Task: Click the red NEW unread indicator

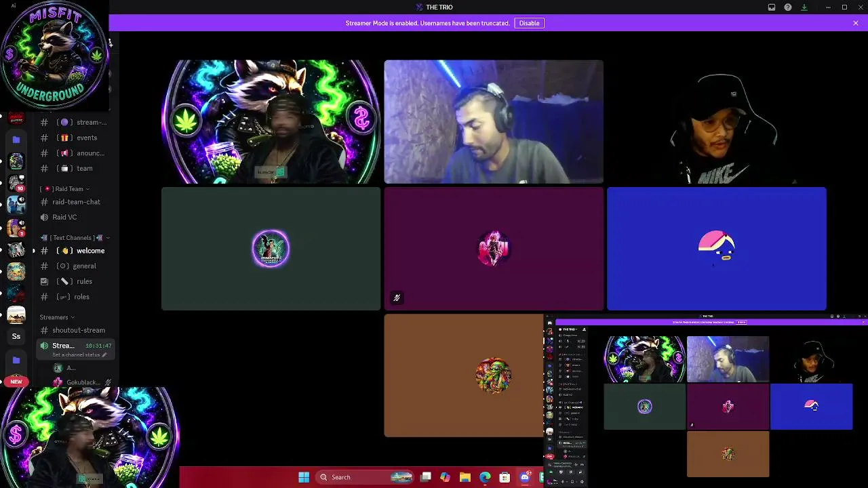Action: tap(16, 382)
